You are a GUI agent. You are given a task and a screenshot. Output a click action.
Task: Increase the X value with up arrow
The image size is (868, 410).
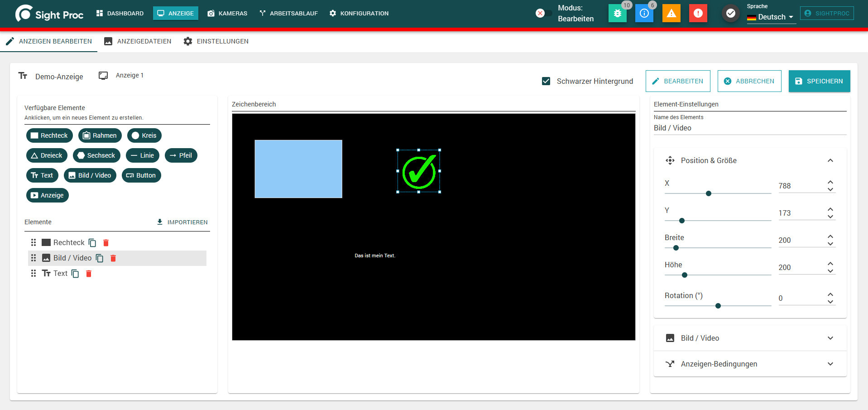830,182
